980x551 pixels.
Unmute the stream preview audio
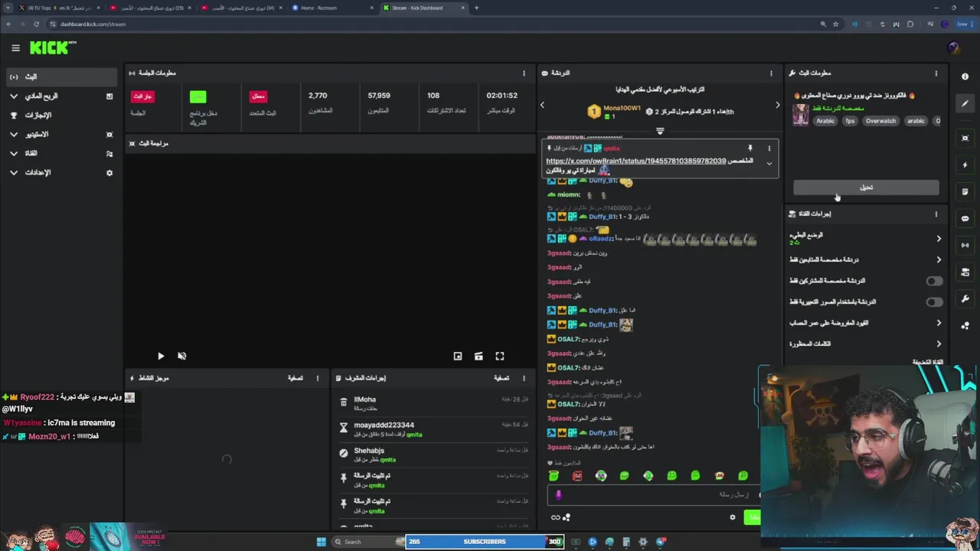(x=182, y=356)
